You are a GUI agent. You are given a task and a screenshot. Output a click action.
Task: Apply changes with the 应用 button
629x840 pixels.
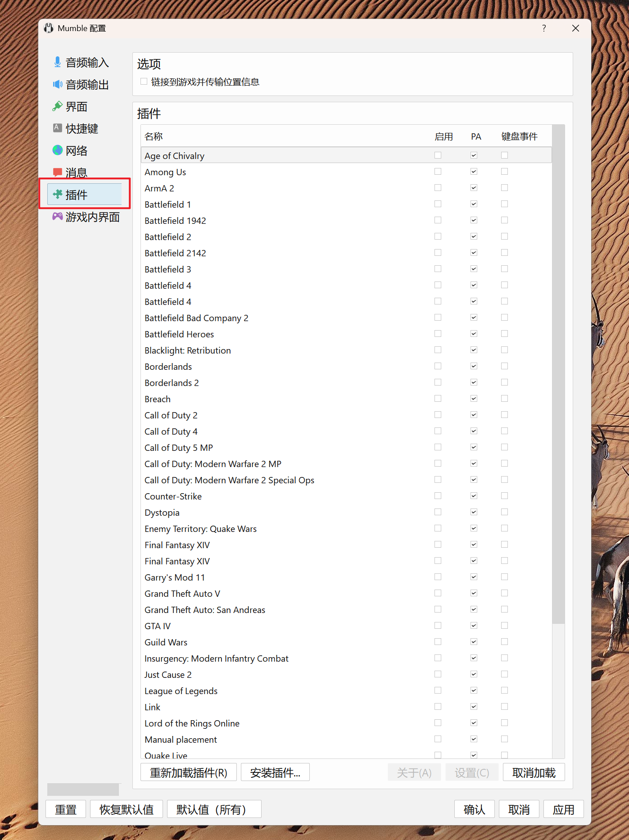click(x=563, y=809)
